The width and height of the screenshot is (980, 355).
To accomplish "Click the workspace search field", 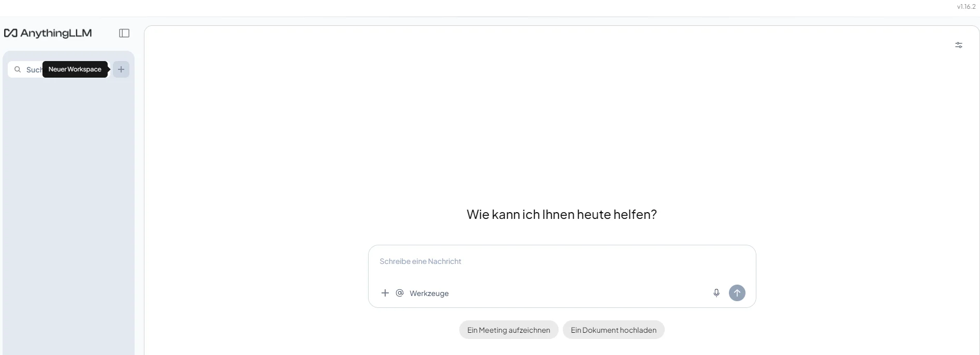I will [59, 69].
